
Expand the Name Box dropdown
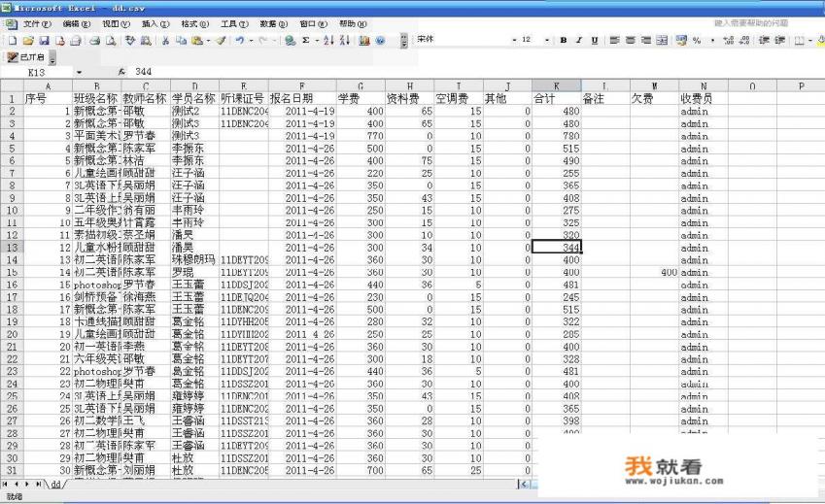[79, 72]
